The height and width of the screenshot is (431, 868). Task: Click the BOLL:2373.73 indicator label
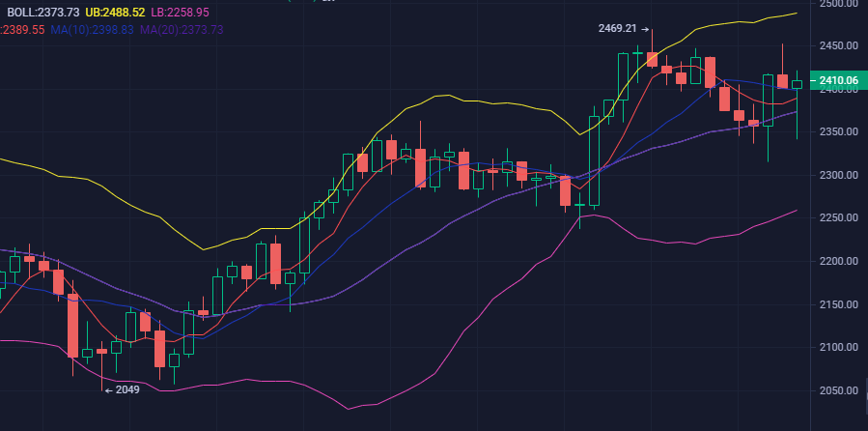coord(43,13)
